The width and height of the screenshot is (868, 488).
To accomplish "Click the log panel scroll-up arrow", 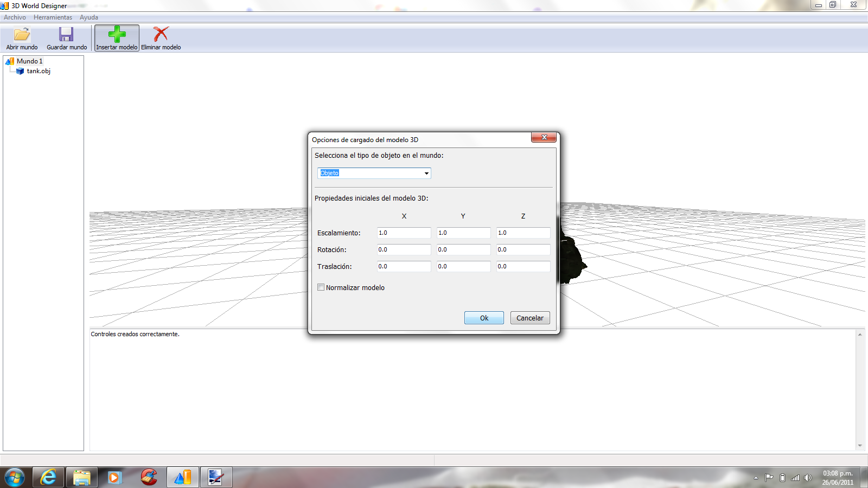I will coord(860,334).
